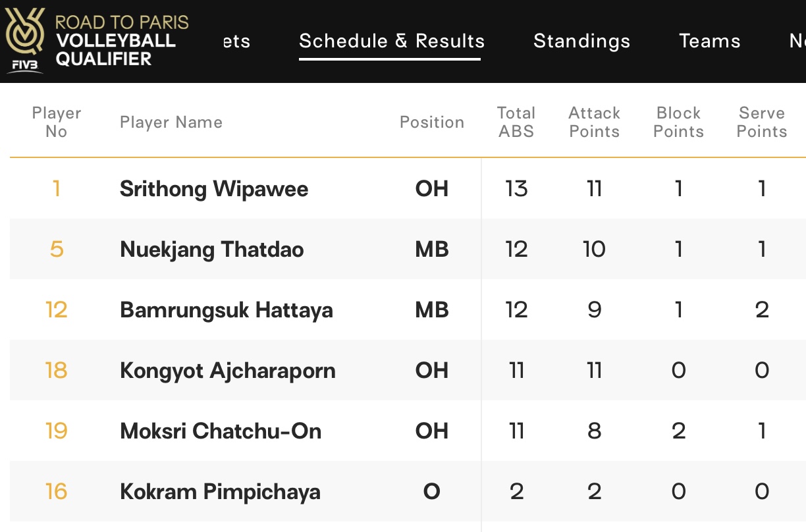Select the Bamrungsuk Hattaya row
Screen dimensions: 806x532
(x=408, y=309)
